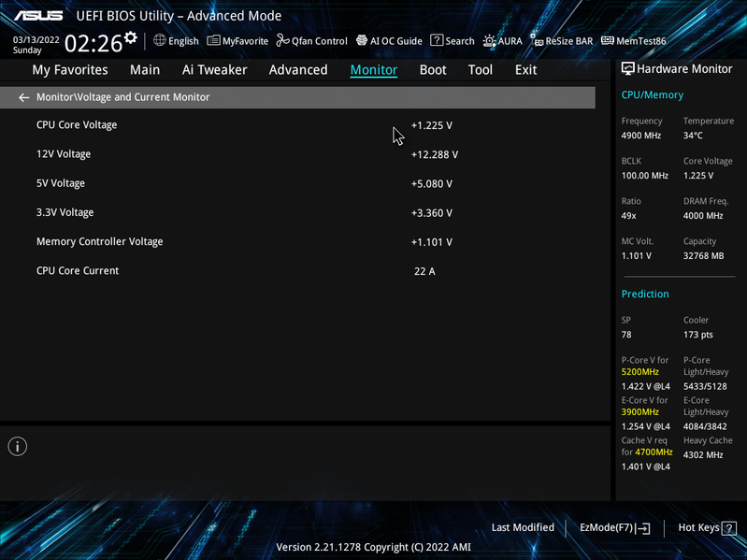Click the 32768 MB capacity value
The width and height of the screenshot is (747, 560).
point(704,256)
